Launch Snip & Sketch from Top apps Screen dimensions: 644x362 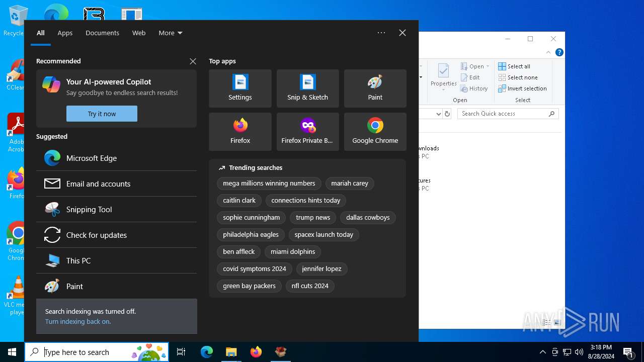click(307, 88)
